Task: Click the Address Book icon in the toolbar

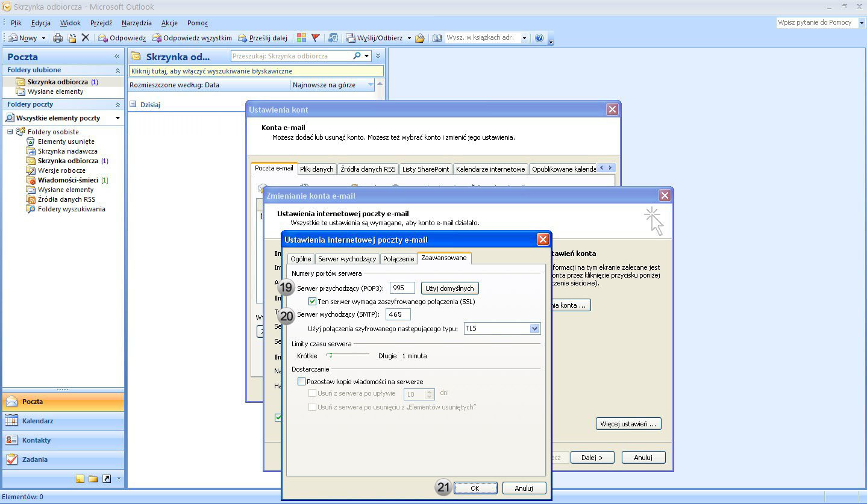Action: click(x=437, y=38)
